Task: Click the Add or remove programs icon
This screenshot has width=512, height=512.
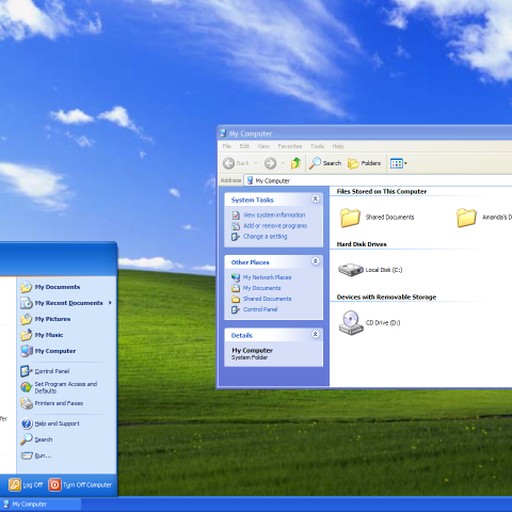Action: pos(236,226)
